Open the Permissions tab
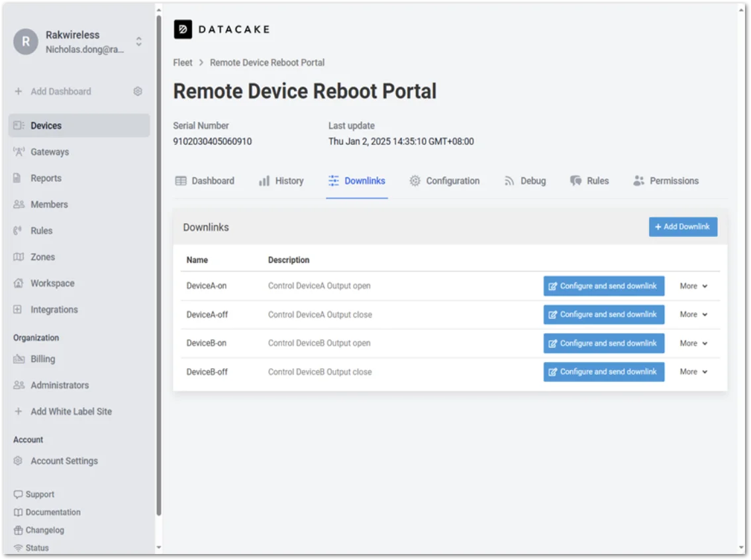Viewport: 751px width, 560px height. [x=666, y=181]
